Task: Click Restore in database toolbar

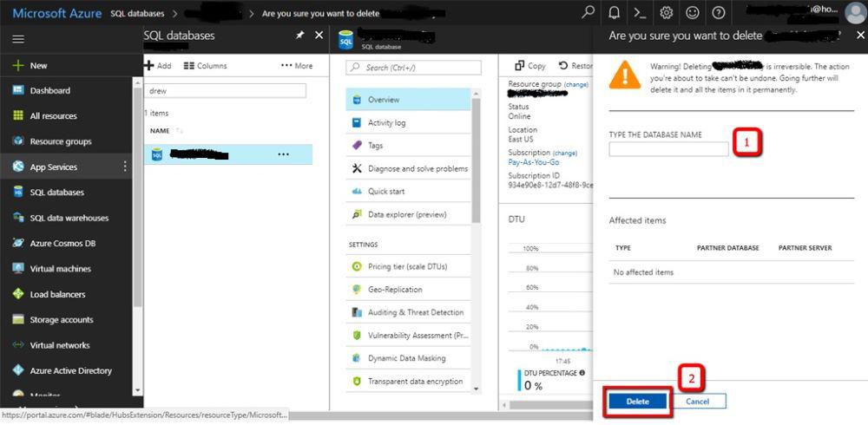Action: click(x=575, y=65)
